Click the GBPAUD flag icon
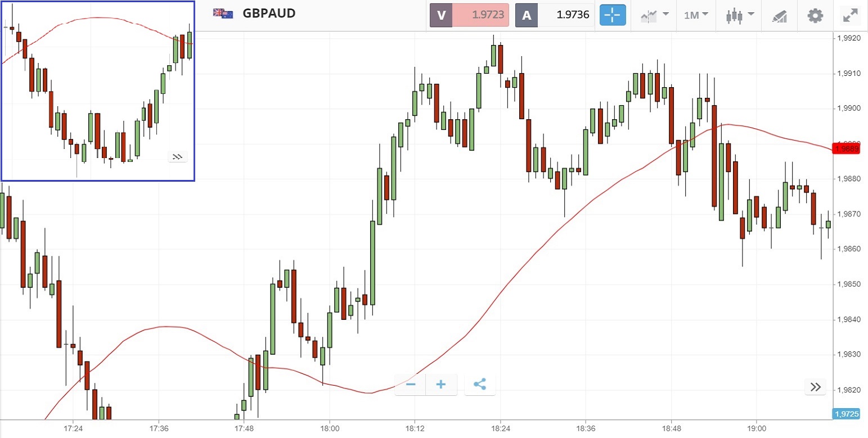The height and width of the screenshot is (438, 868). coord(223,13)
